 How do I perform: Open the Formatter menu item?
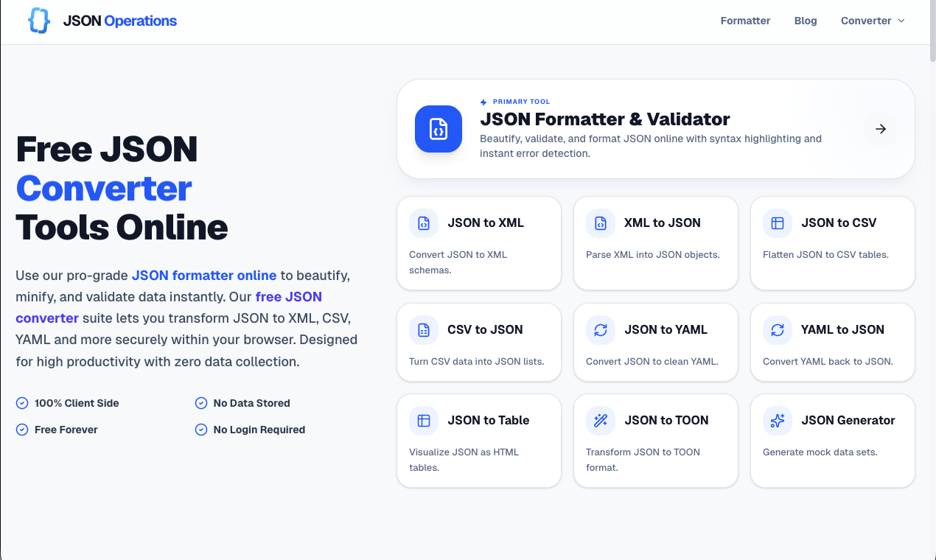tap(745, 21)
